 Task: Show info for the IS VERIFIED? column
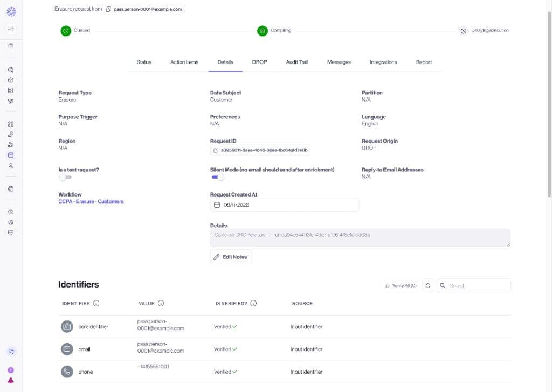(x=253, y=303)
